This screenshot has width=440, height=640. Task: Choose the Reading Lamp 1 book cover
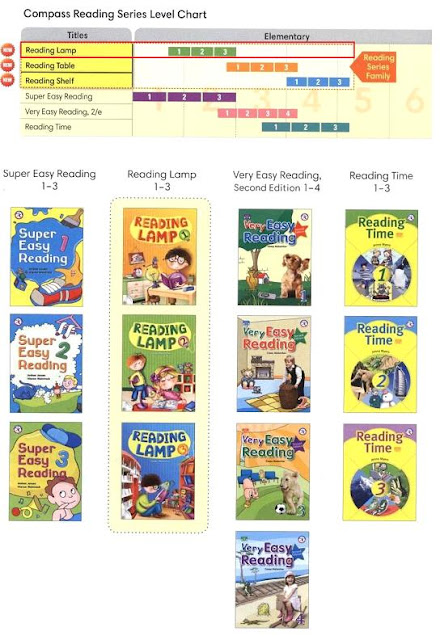point(160,257)
